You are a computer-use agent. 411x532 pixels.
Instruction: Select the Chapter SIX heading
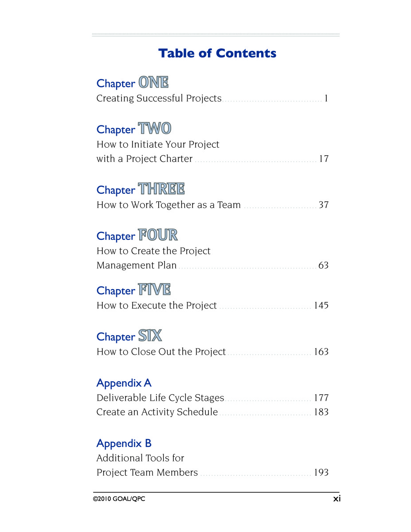click(x=129, y=336)
